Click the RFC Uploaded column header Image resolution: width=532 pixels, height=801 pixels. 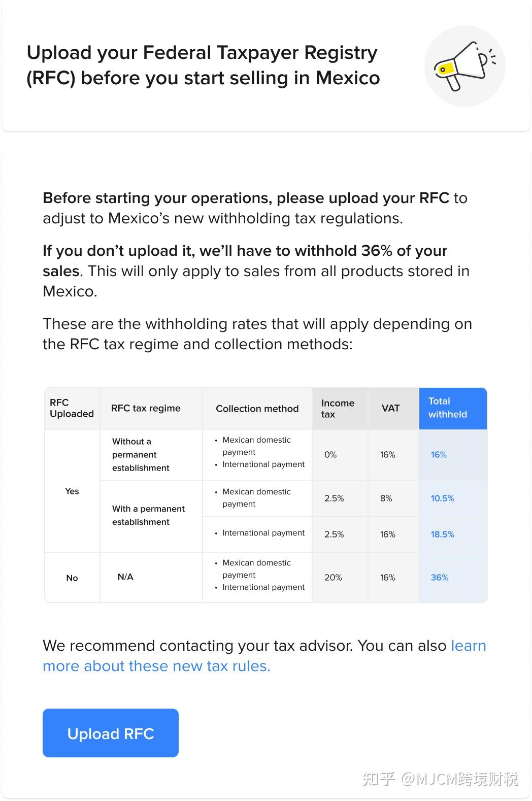(72, 408)
